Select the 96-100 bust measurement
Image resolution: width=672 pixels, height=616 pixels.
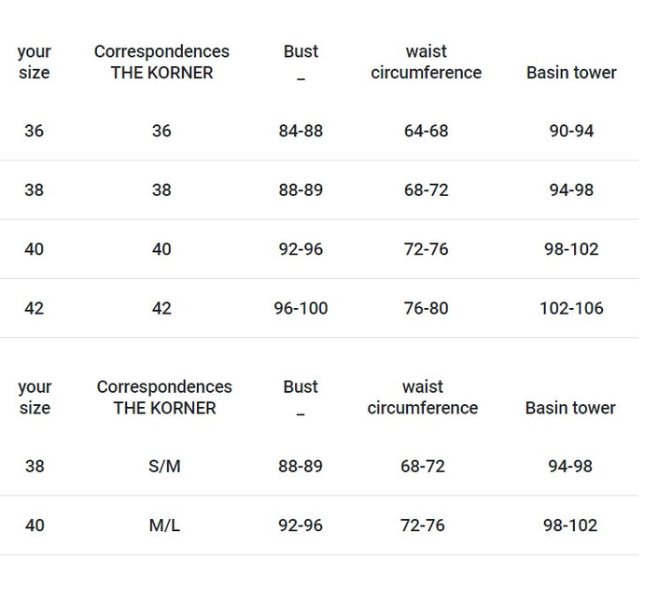click(301, 308)
